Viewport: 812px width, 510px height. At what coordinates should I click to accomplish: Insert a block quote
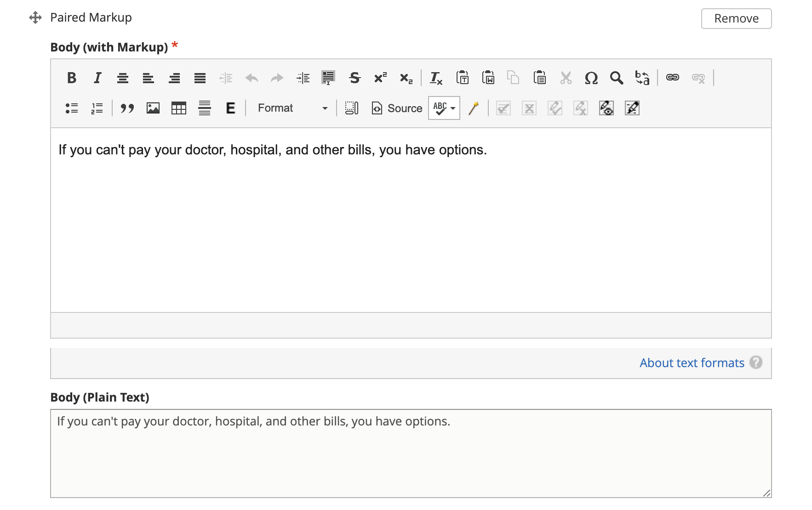127,108
